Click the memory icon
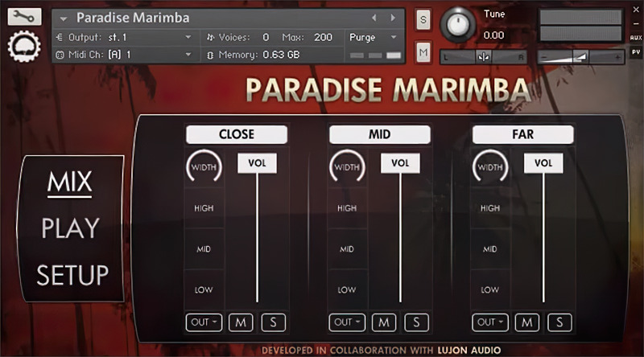644x357 pixels. (x=210, y=55)
